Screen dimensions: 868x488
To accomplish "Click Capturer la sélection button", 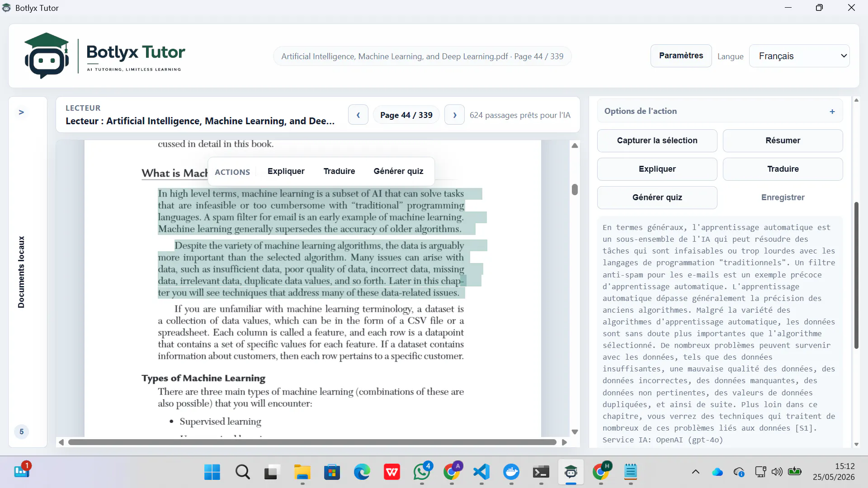I will pyautogui.click(x=657, y=141).
